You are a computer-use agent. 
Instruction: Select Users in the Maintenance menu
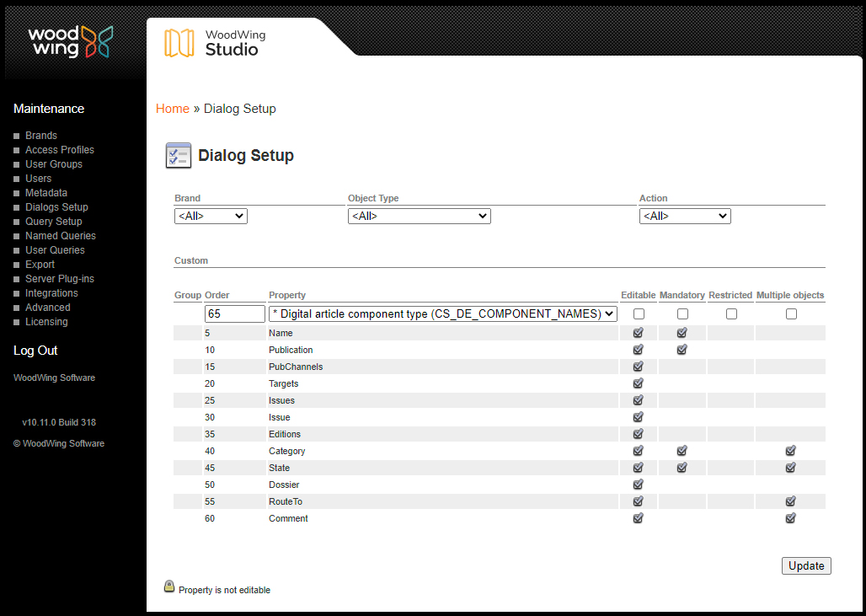(38, 179)
